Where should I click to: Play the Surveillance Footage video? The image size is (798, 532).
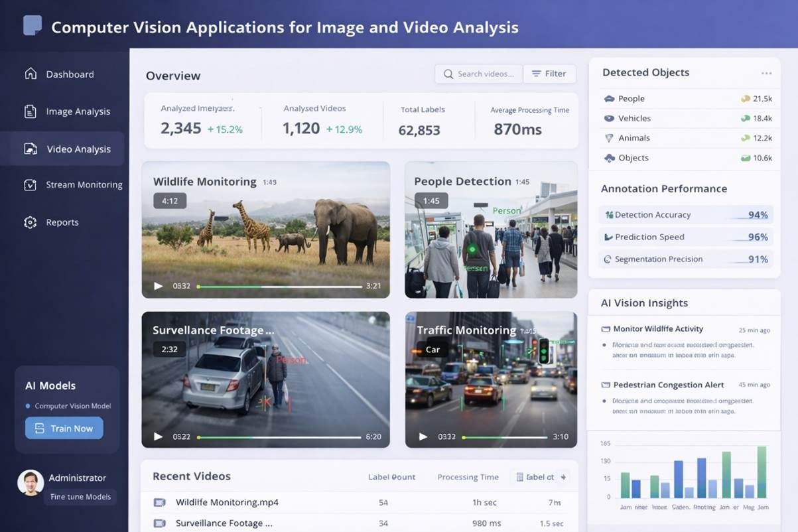[159, 436]
